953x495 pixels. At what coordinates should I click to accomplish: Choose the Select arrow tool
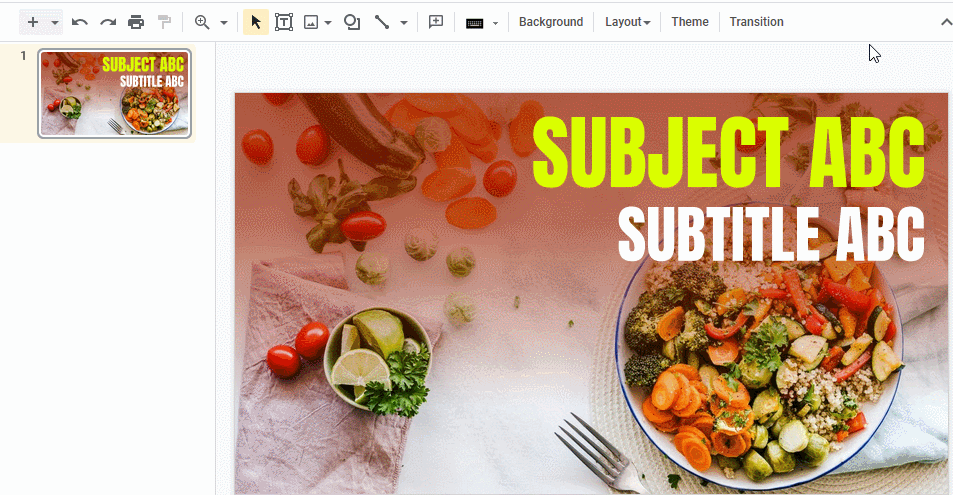(256, 22)
